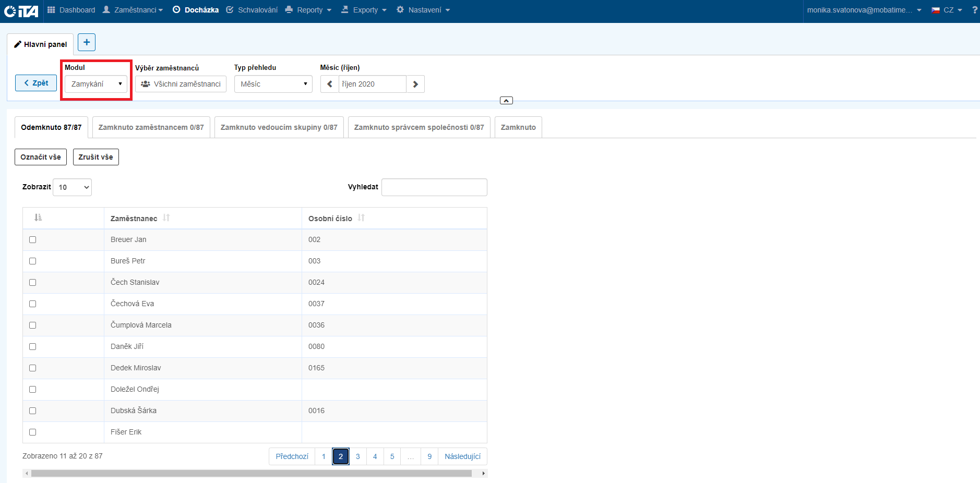The width and height of the screenshot is (980, 483).
Task: Click the plus icon to add panel
Action: pos(87,42)
